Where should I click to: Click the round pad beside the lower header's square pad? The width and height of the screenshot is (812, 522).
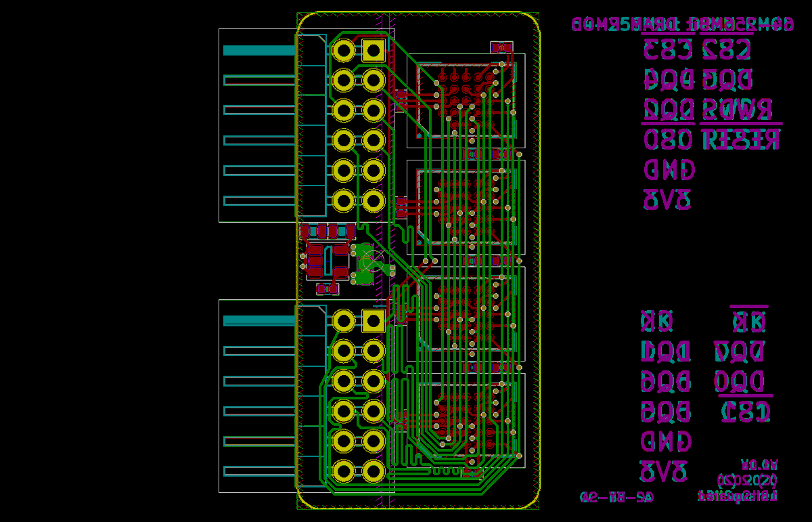344,321
